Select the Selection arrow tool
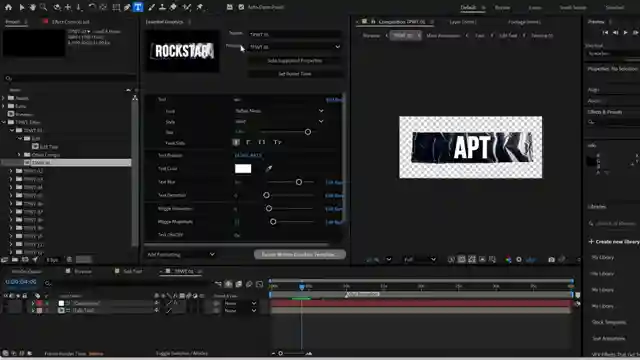The height and width of the screenshot is (360, 640). click(22, 7)
